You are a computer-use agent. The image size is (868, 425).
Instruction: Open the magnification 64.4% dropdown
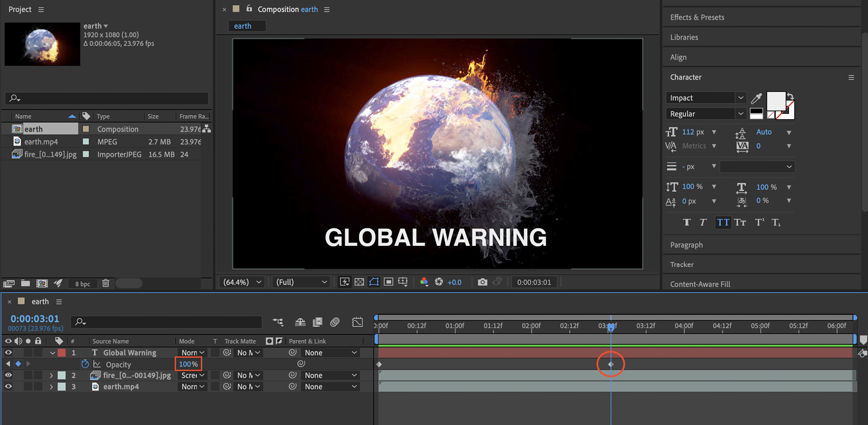pyautogui.click(x=242, y=282)
